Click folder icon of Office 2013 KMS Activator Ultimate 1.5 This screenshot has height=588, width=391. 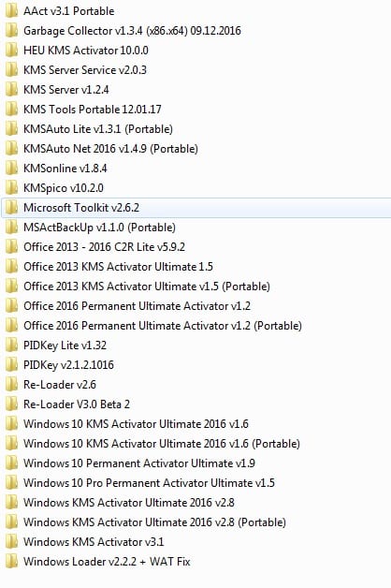(11, 266)
